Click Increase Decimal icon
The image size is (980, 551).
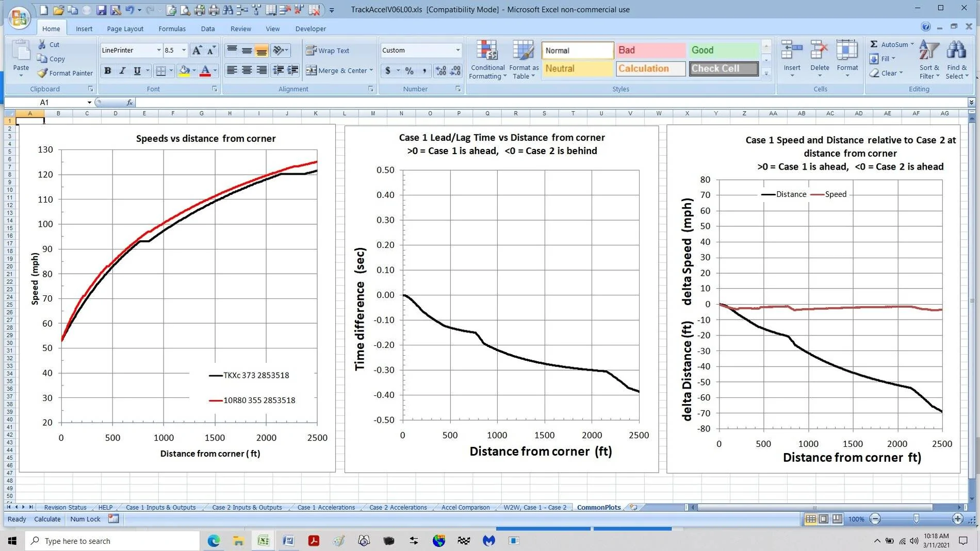(x=440, y=71)
